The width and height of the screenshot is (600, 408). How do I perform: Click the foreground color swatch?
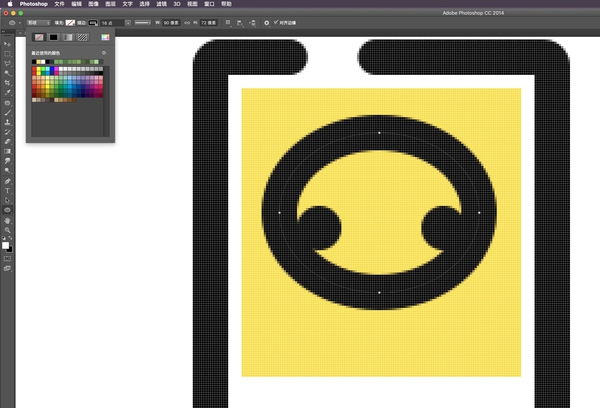pos(5,245)
